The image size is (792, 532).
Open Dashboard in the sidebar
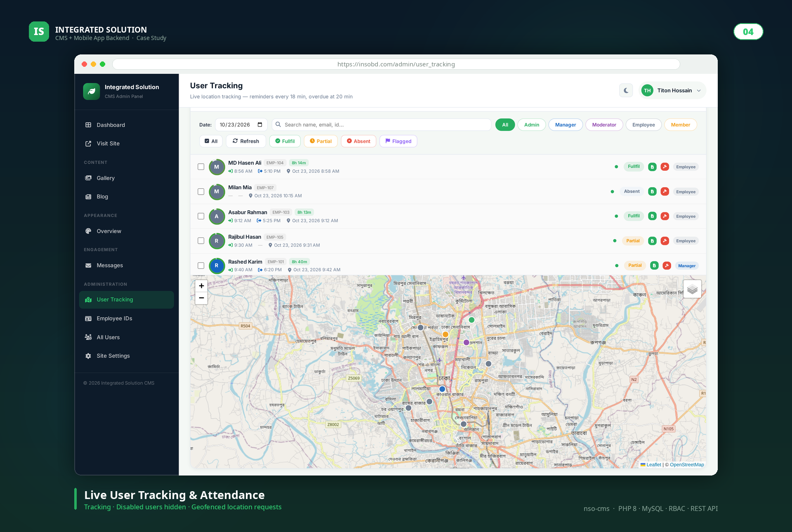coord(126,125)
